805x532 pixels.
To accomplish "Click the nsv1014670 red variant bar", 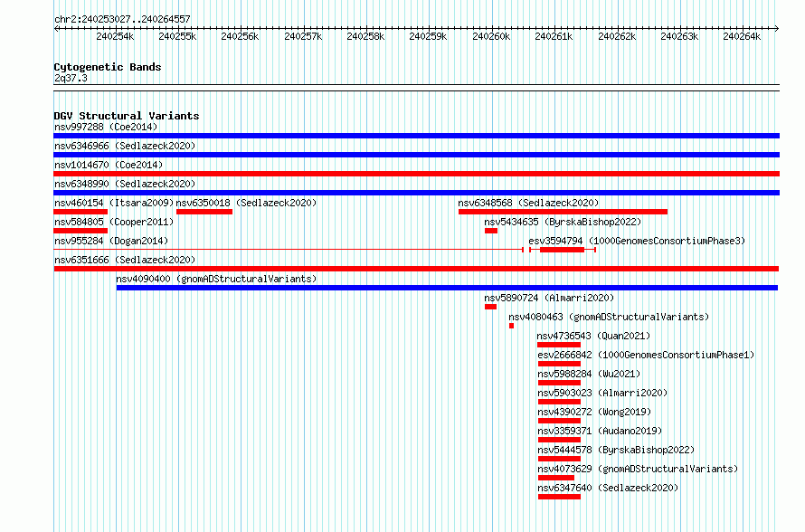I will (x=416, y=174).
